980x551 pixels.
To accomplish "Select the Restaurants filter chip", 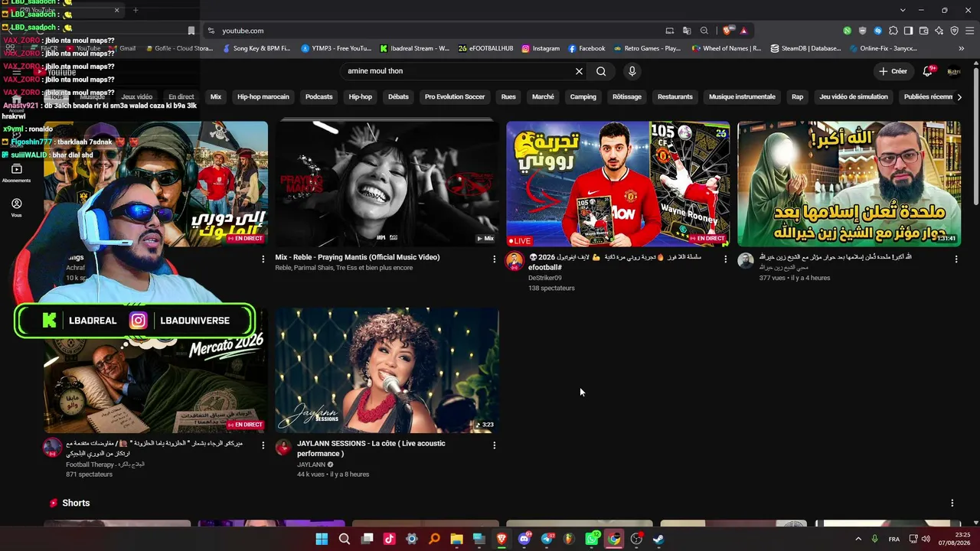I will coord(675,97).
